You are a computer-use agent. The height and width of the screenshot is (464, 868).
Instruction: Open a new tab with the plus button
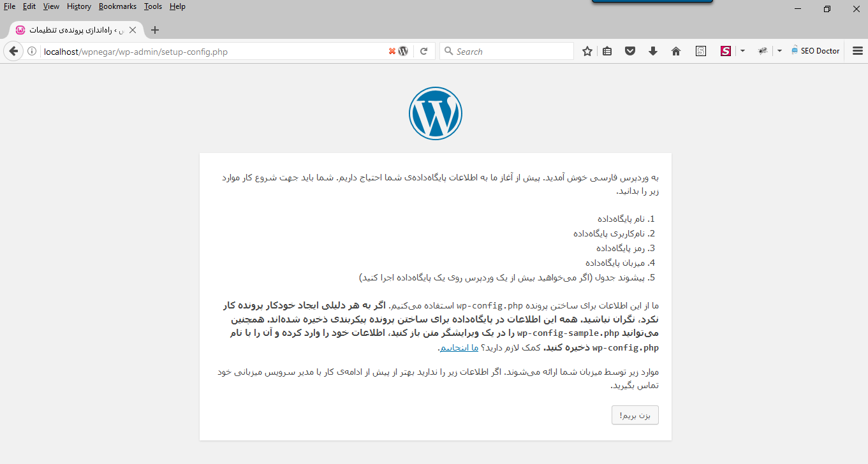(x=154, y=30)
